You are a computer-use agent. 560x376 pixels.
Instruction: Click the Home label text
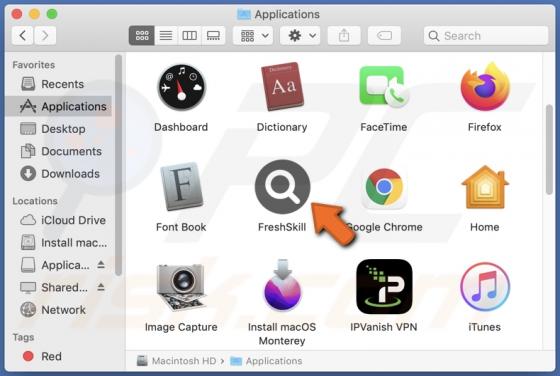(485, 227)
